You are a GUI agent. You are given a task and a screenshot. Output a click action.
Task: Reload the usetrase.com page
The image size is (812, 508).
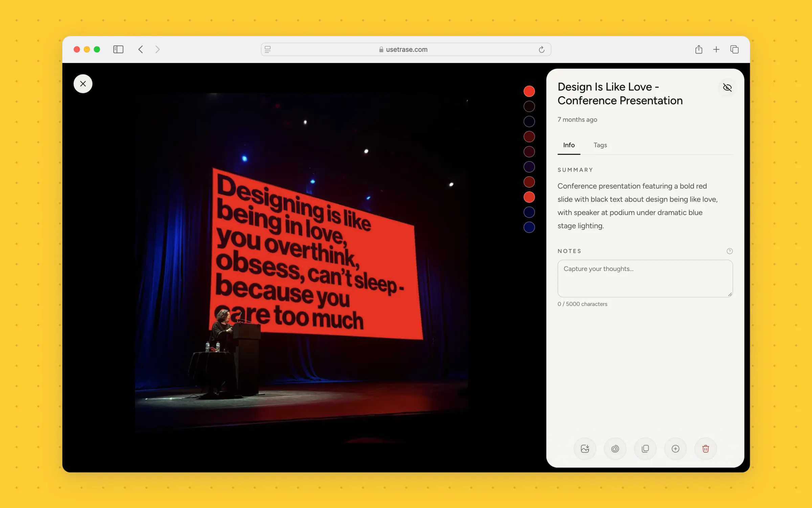541,49
